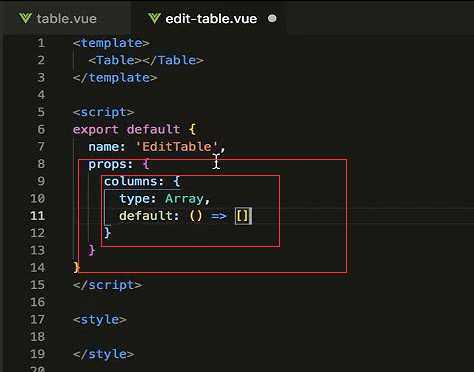Switch to the table.vue tab
The width and height of the screenshot is (474, 372).
58,18
